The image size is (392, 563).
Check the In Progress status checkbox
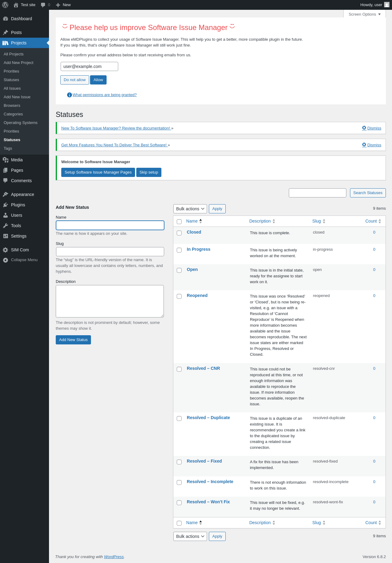click(179, 250)
